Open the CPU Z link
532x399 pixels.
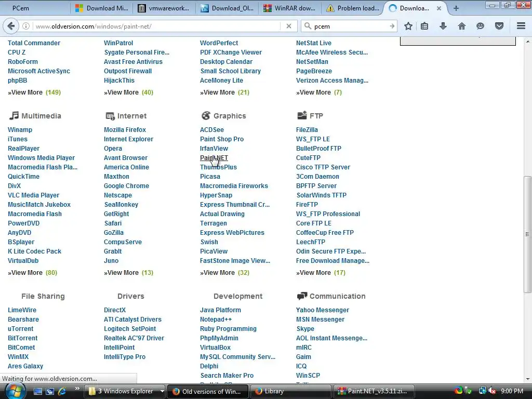17,52
